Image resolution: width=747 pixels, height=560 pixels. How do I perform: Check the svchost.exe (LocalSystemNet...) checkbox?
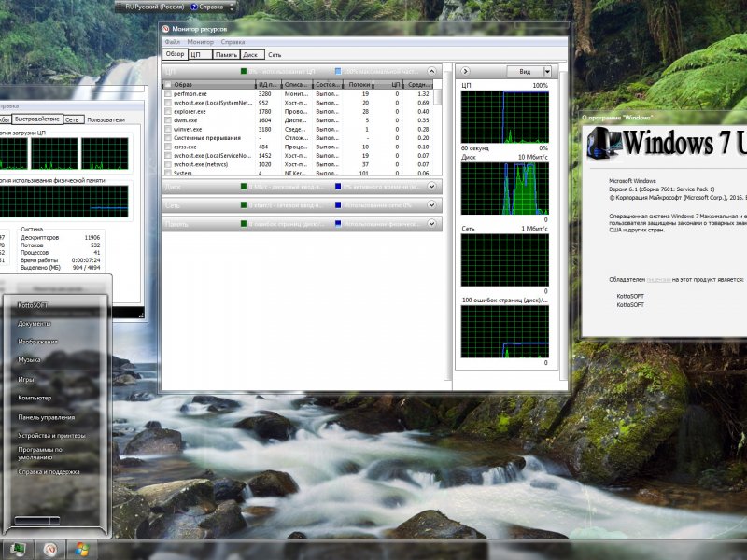point(168,103)
